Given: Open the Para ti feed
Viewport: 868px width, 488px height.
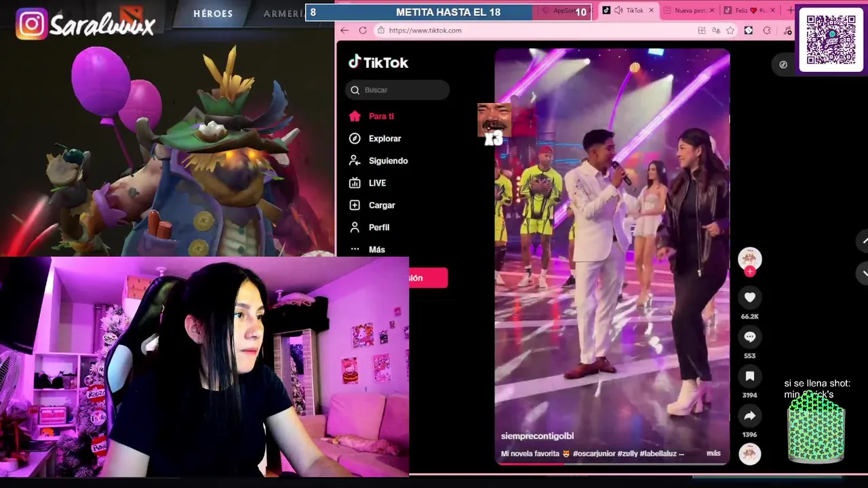Looking at the screenshot, I should point(371,116).
